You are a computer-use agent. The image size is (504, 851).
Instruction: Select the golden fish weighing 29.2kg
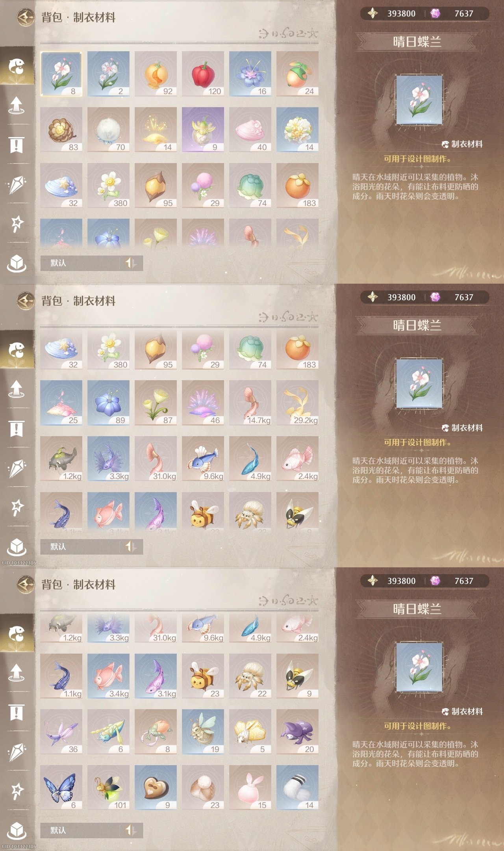pyautogui.click(x=297, y=403)
